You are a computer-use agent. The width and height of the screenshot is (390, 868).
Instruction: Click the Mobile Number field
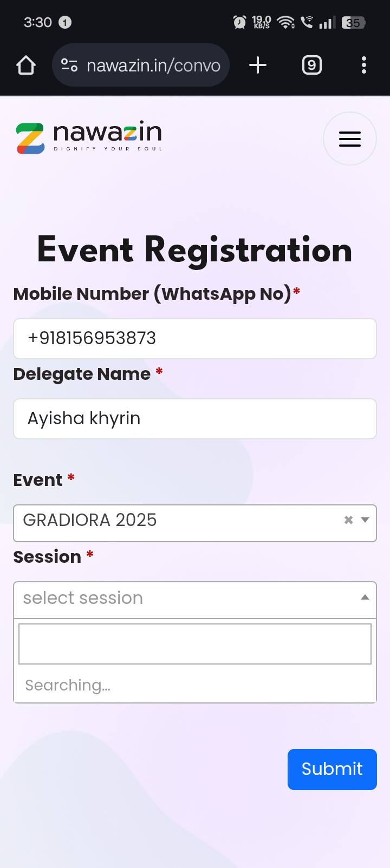coord(195,339)
